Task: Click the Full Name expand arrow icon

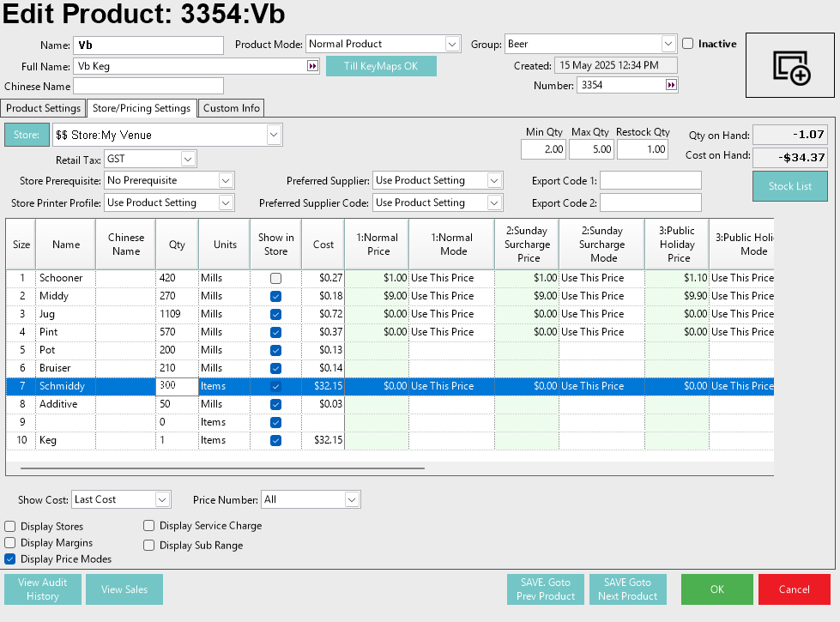Action: coord(313,66)
